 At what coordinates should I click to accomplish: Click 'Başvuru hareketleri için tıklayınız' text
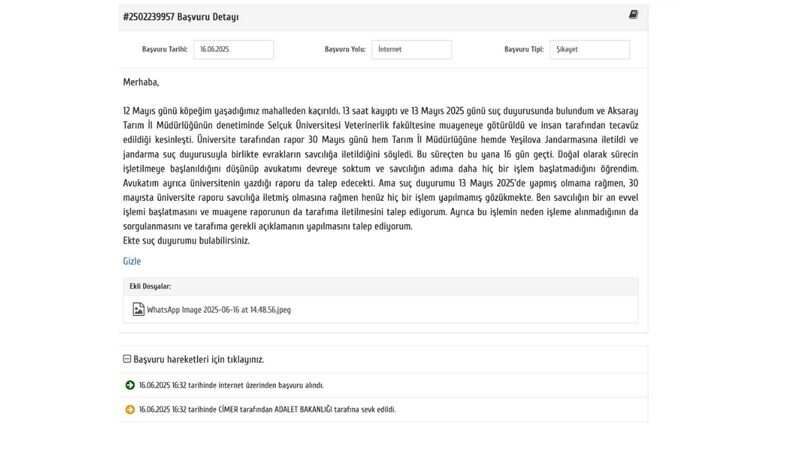pos(198,360)
